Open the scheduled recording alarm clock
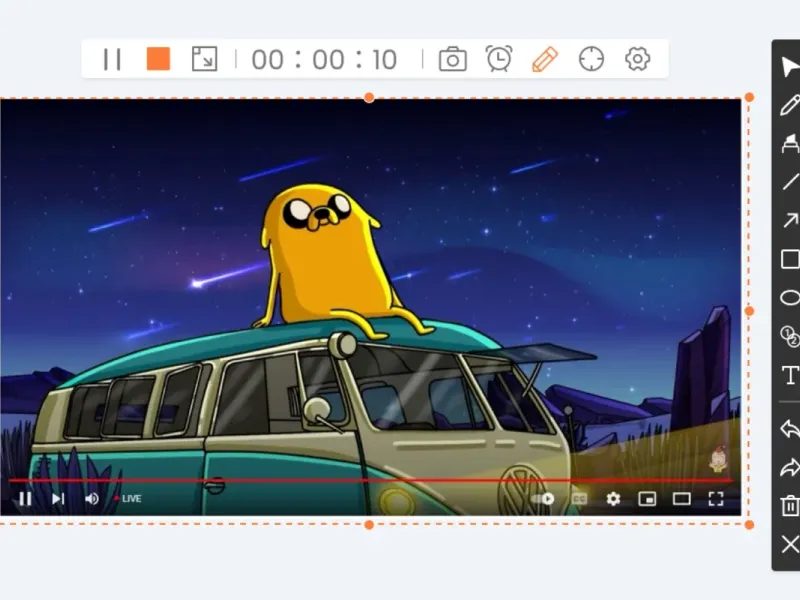Screen dimensions: 800x600 (499, 59)
